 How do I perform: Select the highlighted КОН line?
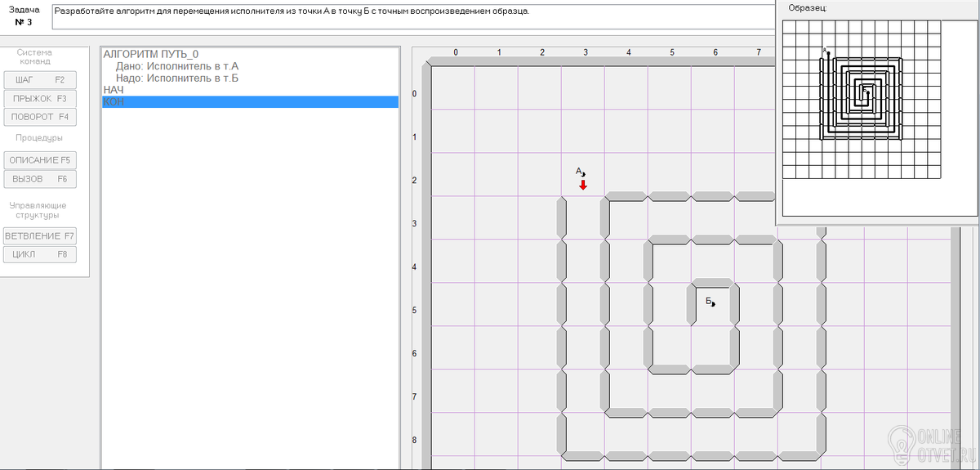(250, 101)
